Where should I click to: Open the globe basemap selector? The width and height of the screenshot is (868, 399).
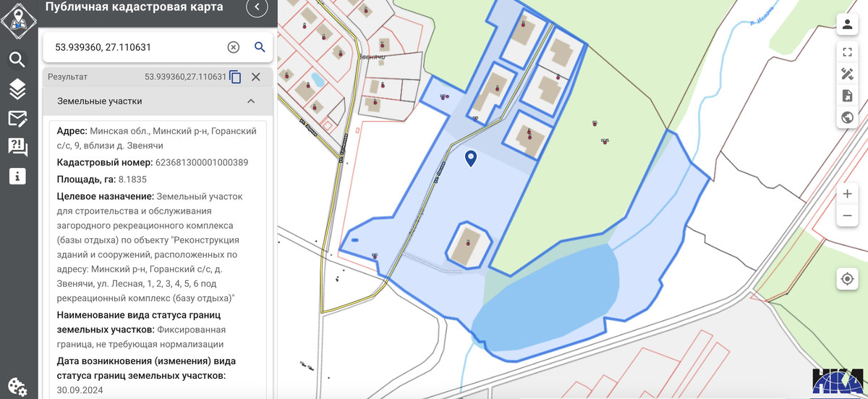tap(847, 117)
